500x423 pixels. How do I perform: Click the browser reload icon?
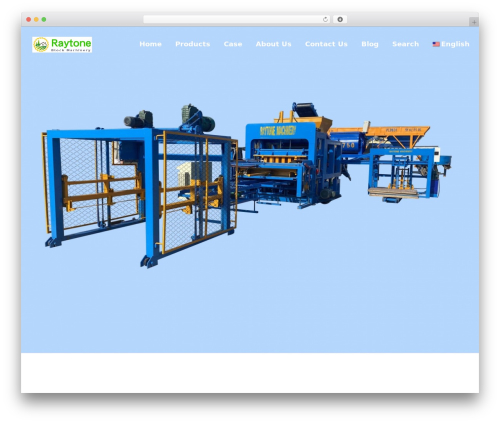click(325, 20)
